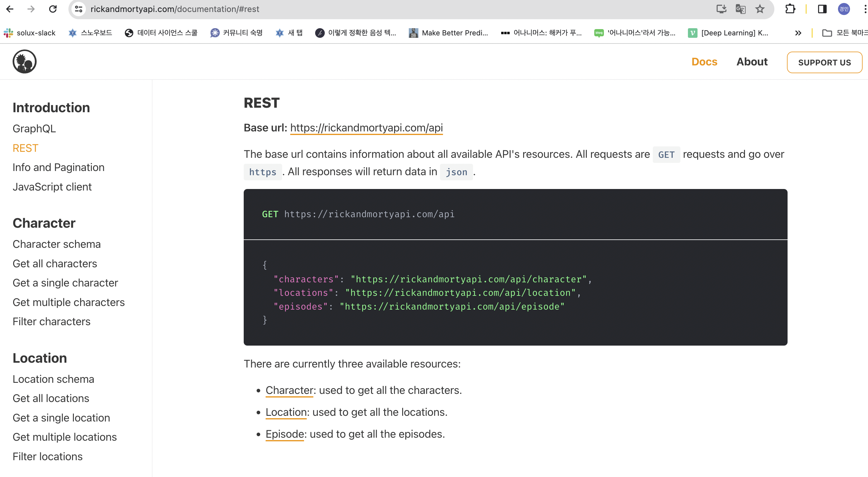Expand hidden bookmarks with the chevron

798,33
